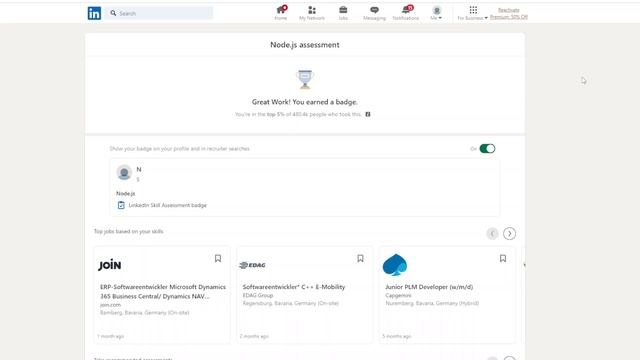Viewport: 640px width, 360px height.
Task: Click the profile avatar in badge preview
Action: click(124, 173)
